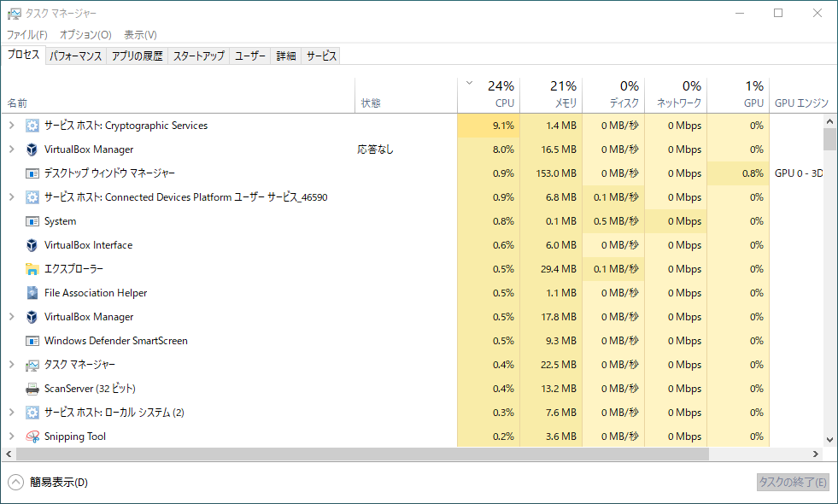Expand the タスク マネージャー process row

11,365
